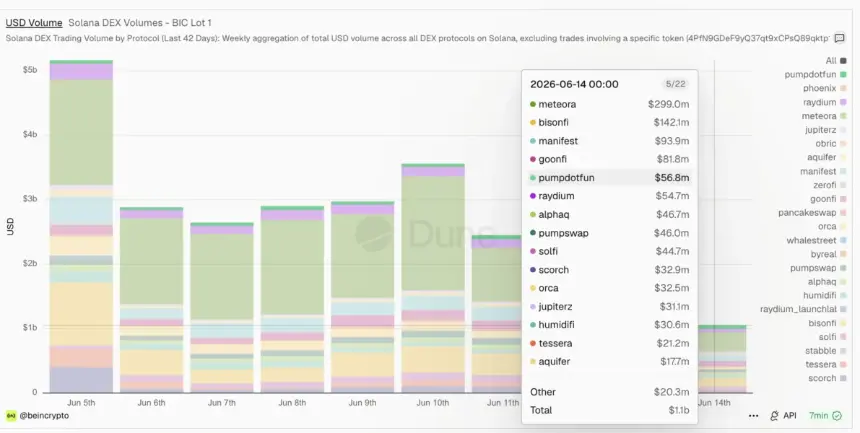This screenshot has height=433, width=860.
Task: Click the Solana DEX Volumes - BIC Lot 1 title
Action: point(140,23)
